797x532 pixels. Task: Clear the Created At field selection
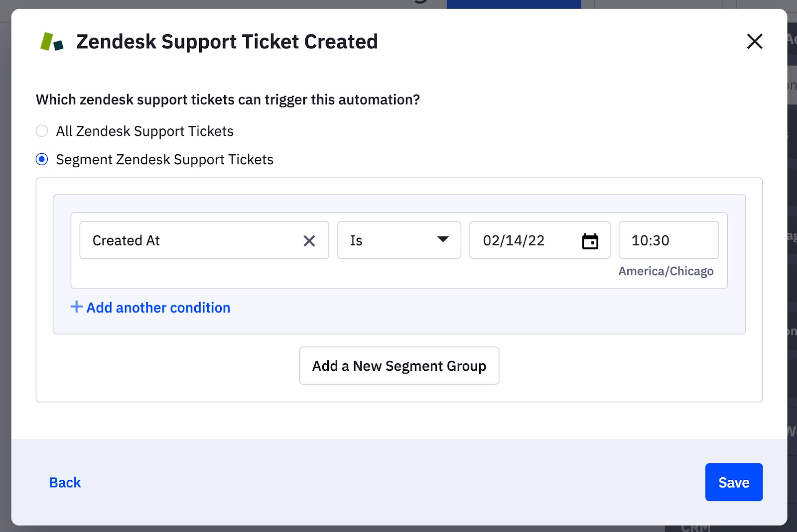(x=309, y=241)
